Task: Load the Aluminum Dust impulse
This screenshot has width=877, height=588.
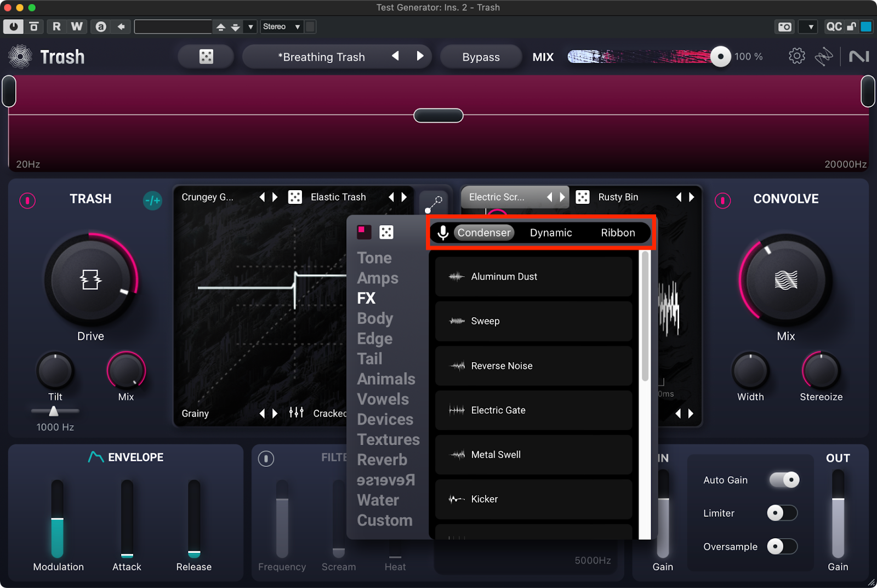Action: pos(533,277)
